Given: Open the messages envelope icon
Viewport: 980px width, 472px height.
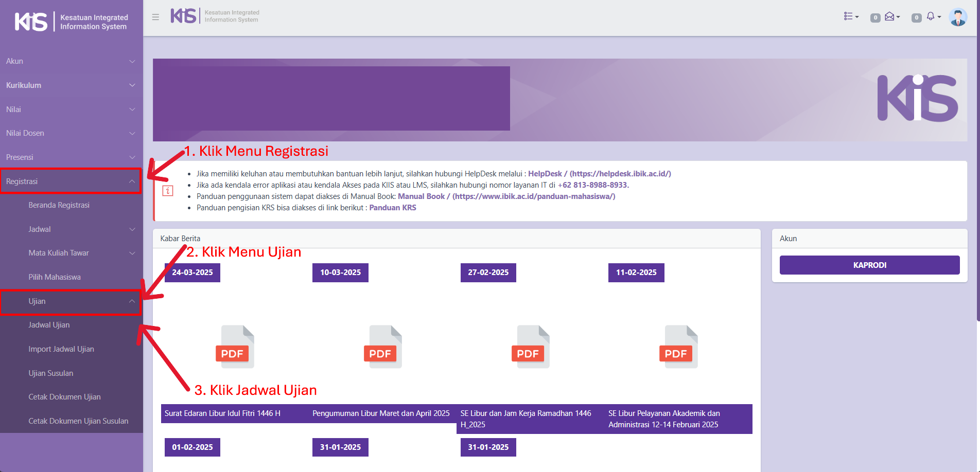Looking at the screenshot, I should click(x=890, y=16).
